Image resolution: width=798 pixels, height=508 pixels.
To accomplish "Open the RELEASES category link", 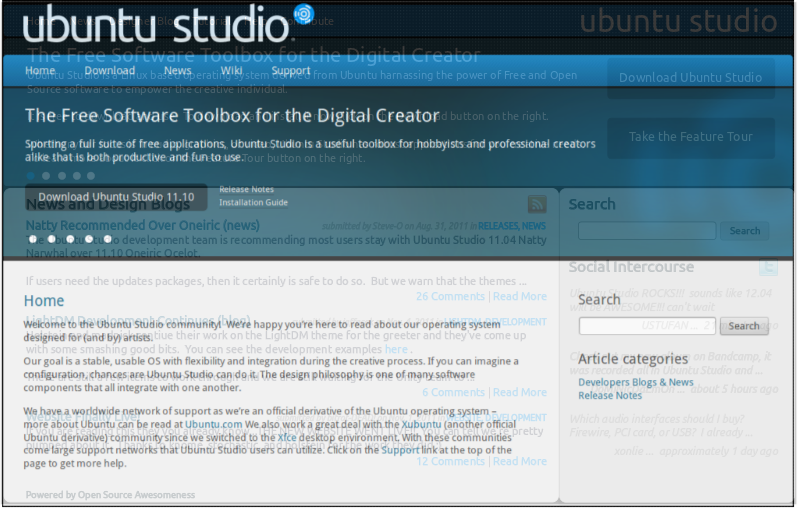I will [497, 226].
